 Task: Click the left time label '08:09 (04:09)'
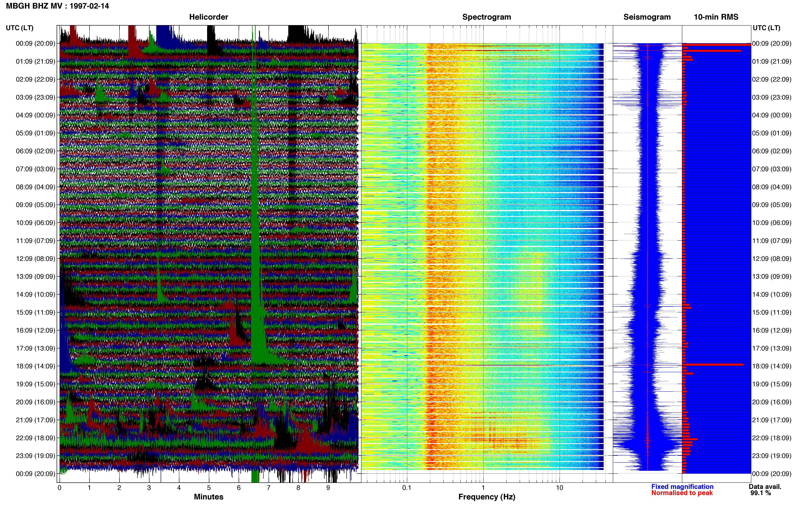(x=35, y=187)
